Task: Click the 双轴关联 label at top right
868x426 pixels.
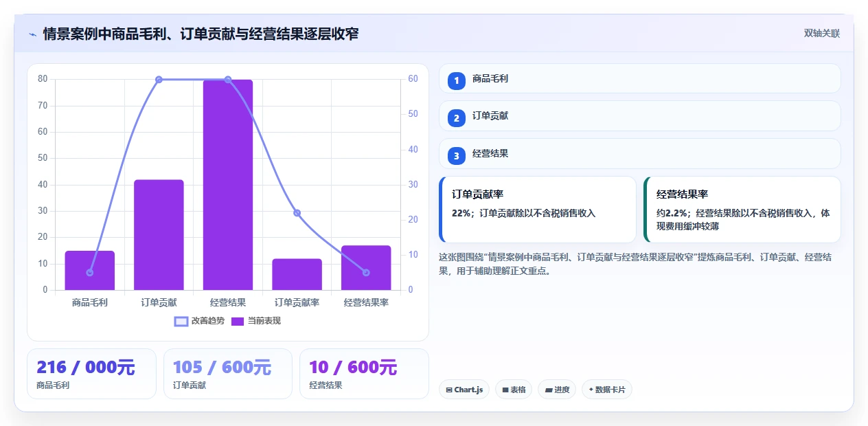Action: pyautogui.click(x=822, y=33)
